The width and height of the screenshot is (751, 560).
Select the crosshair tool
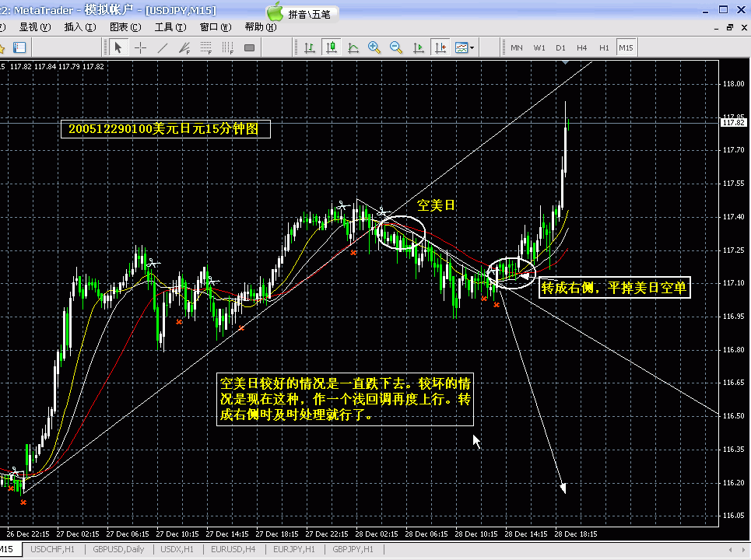pos(140,47)
